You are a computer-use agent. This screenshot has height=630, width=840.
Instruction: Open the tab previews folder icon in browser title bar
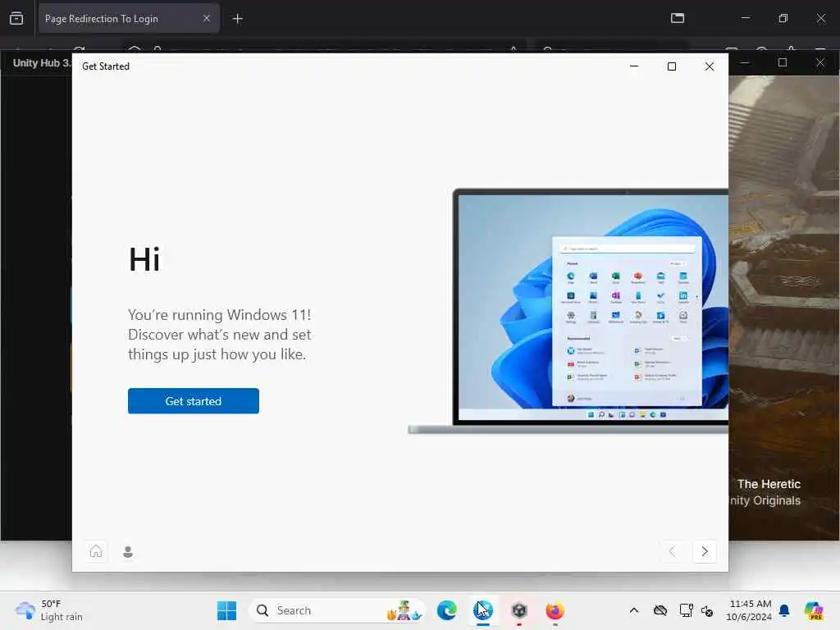click(677, 18)
